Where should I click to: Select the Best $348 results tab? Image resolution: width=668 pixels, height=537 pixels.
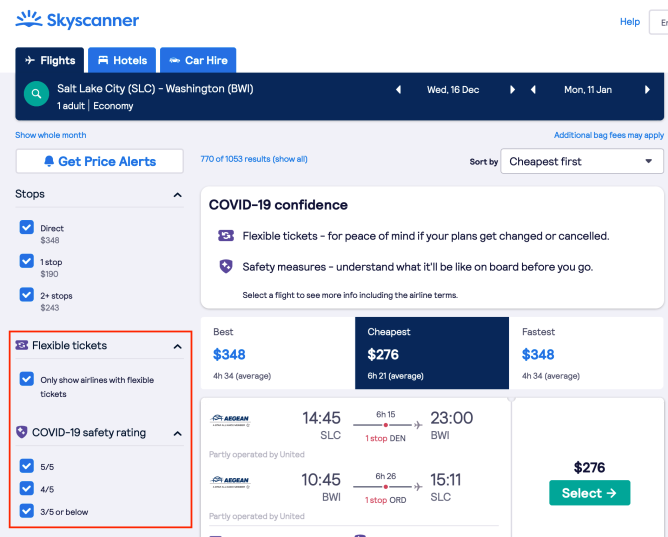(x=278, y=353)
